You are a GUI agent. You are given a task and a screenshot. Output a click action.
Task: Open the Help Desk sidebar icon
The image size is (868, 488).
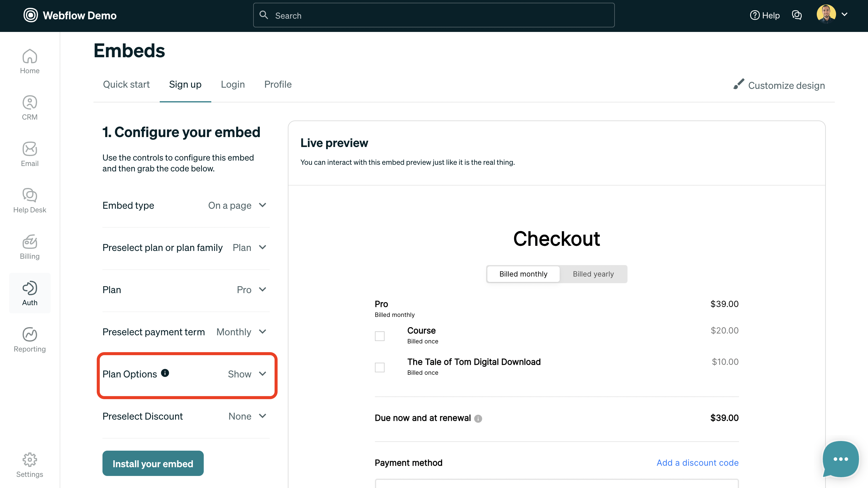click(x=30, y=201)
